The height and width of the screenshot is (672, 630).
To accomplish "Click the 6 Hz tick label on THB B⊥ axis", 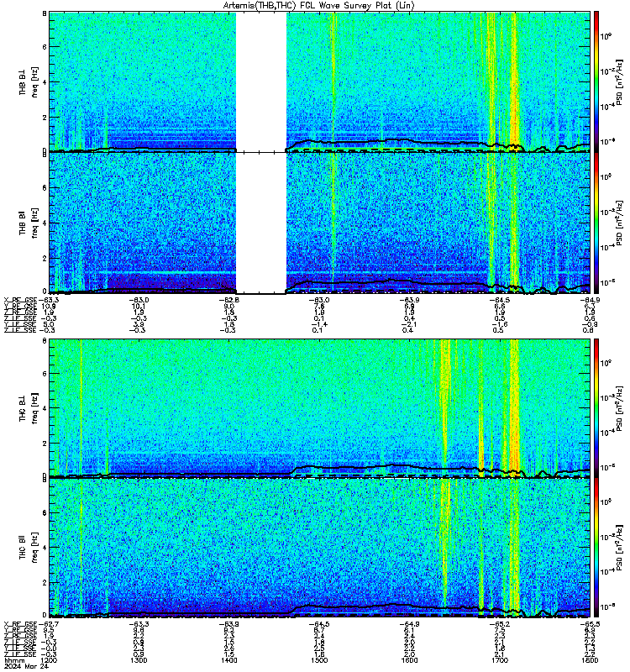I will pos(45,47).
